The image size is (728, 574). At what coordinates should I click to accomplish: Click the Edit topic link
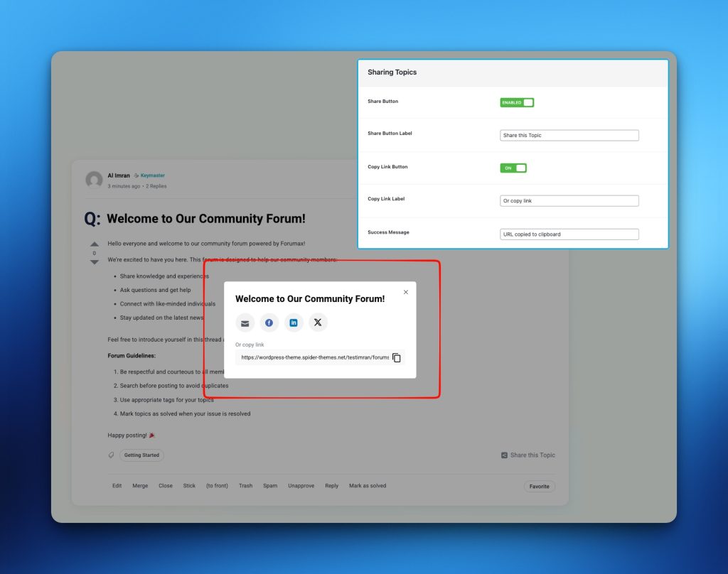117,486
